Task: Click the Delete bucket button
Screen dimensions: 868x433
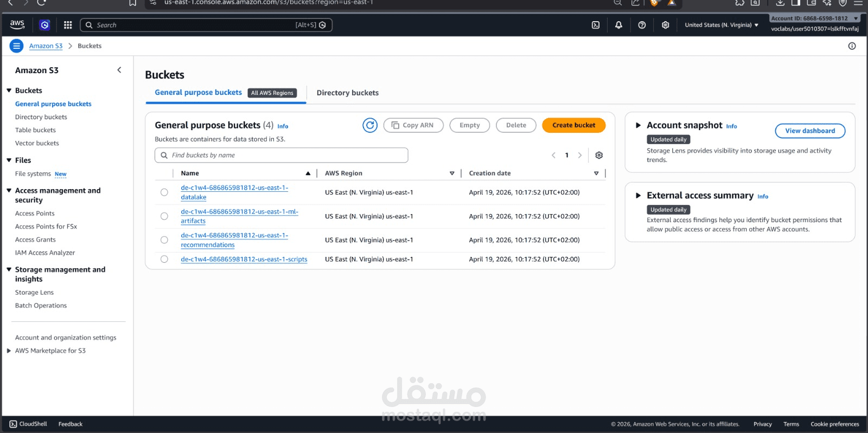Action: pos(516,125)
